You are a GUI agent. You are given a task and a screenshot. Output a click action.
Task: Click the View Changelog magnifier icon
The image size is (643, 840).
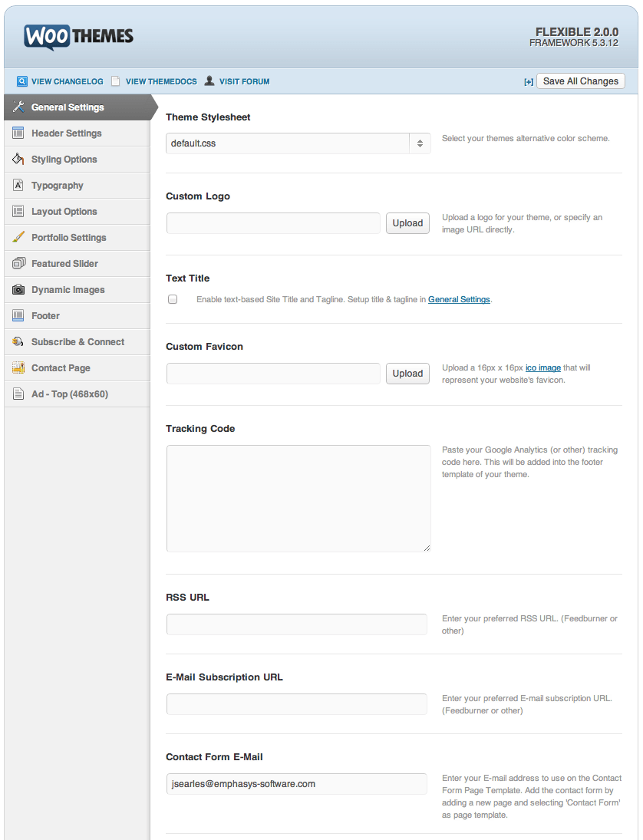coord(22,81)
